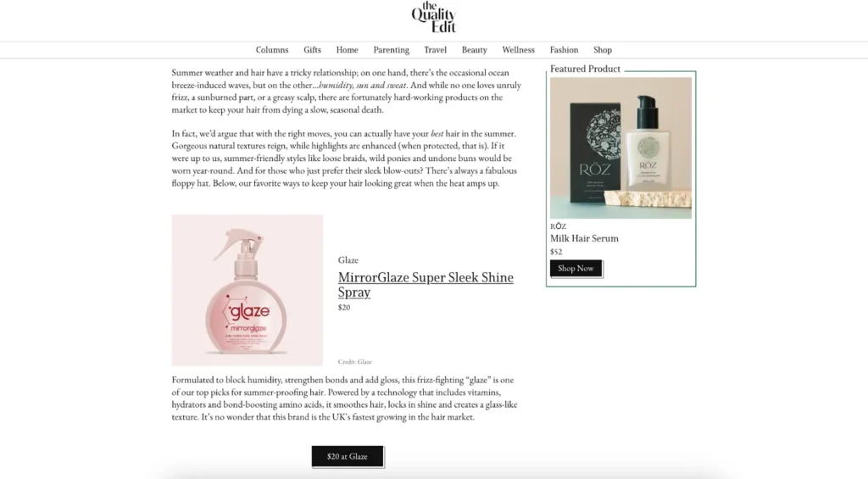Image resolution: width=868 pixels, height=479 pixels.
Task: Open the Wellness section
Action: [518, 50]
